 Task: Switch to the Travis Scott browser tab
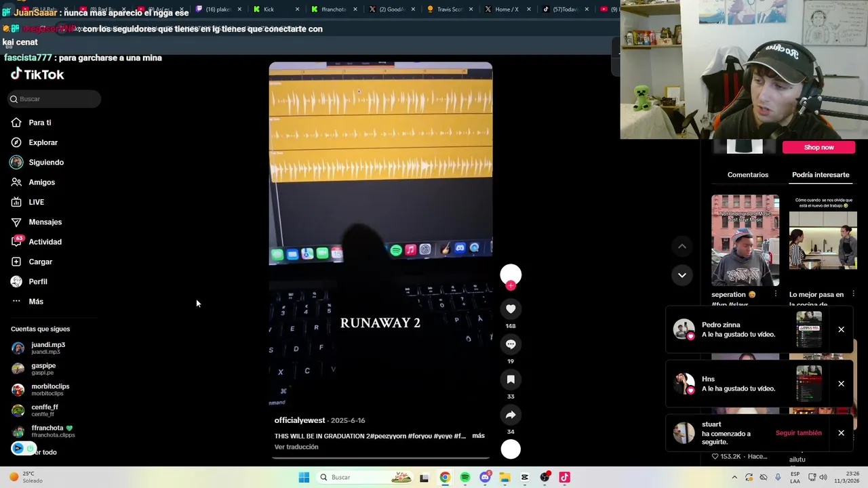pos(448,9)
